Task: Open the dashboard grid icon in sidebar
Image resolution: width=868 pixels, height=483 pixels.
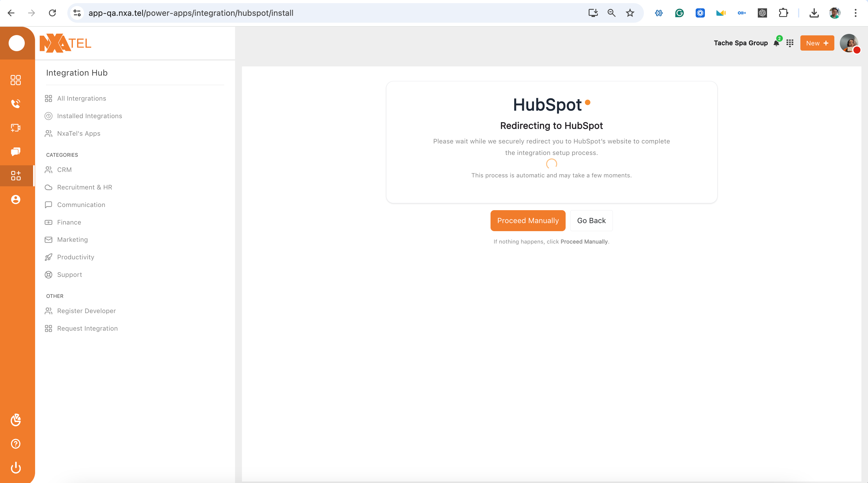Action: pos(16,80)
